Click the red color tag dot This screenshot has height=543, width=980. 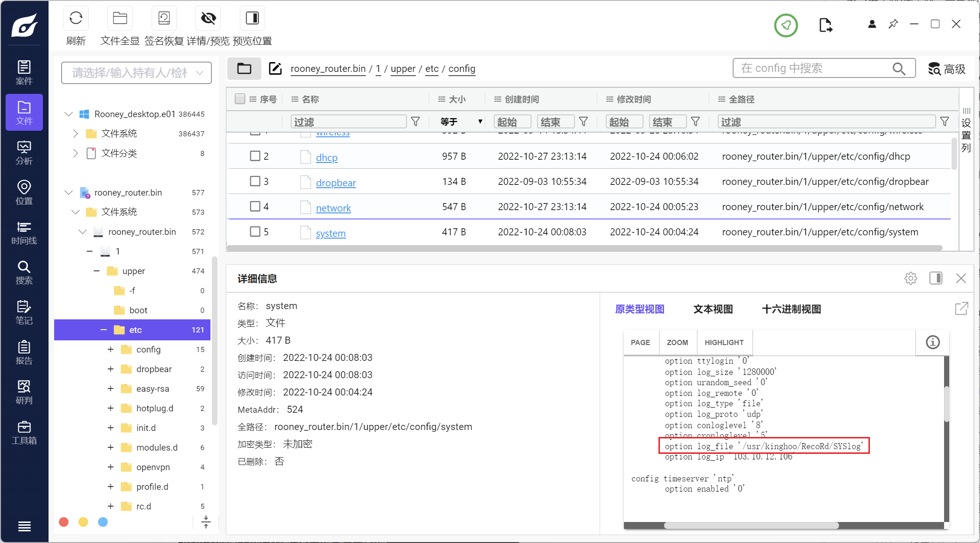click(64, 522)
